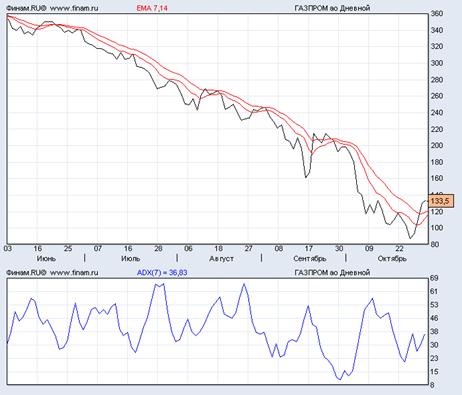Click www.finam.ru in the price chart header
The image size is (462, 395).
(x=74, y=8)
